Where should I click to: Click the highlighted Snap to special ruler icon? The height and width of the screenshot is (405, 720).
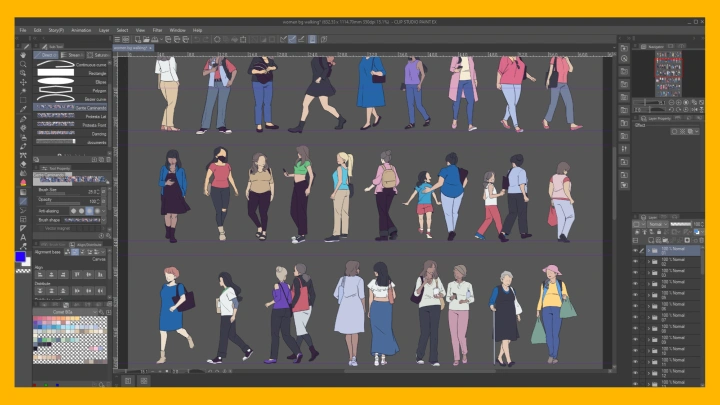292,39
